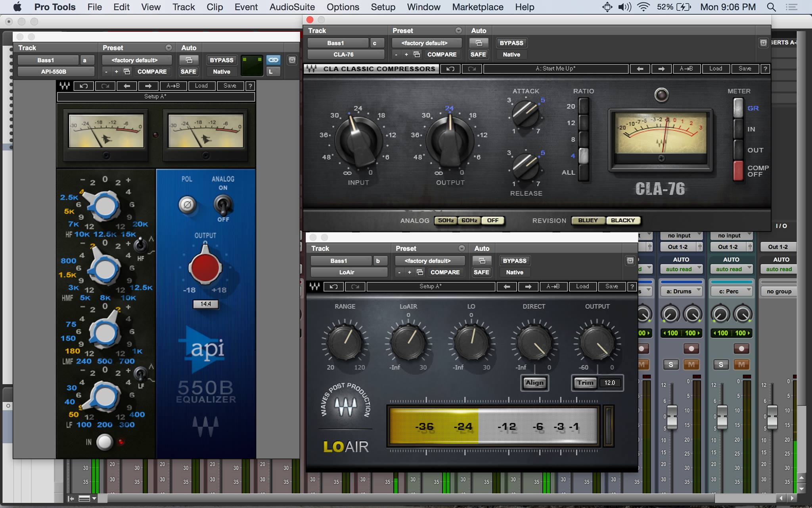Open the AudioSuite menu
Screen dimensions: 812x508
coord(292,7)
